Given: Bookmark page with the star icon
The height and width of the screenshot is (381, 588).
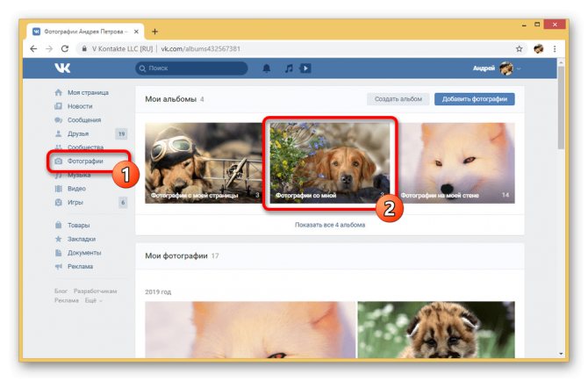Looking at the screenshot, I should (x=519, y=49).
